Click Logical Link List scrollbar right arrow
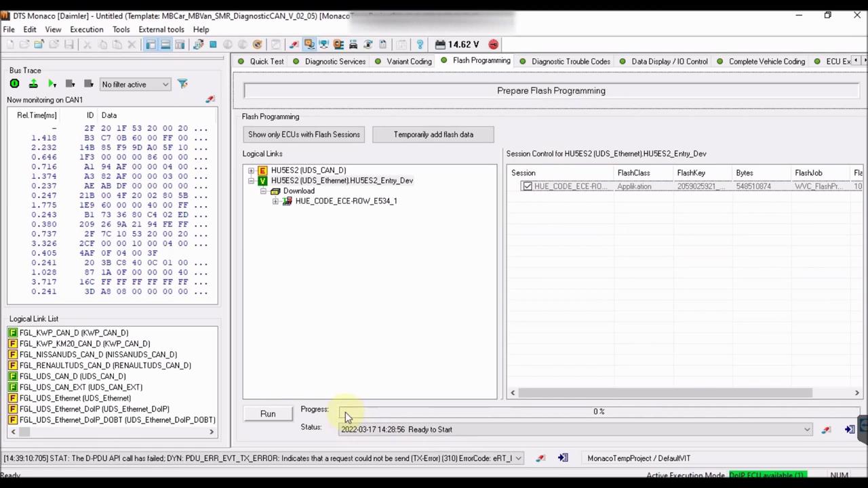This screenshot has height=488, width=868. pos(211,432)
